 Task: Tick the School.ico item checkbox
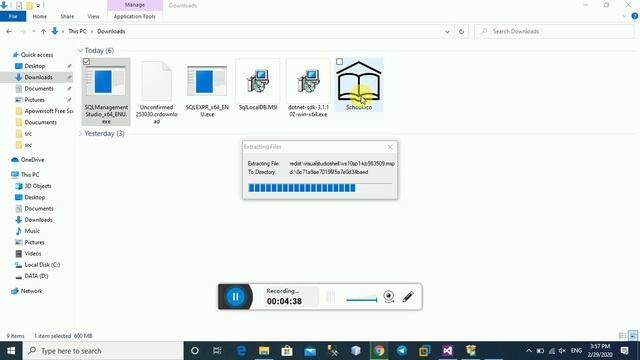pyautogui.click(x=339, y=62)
